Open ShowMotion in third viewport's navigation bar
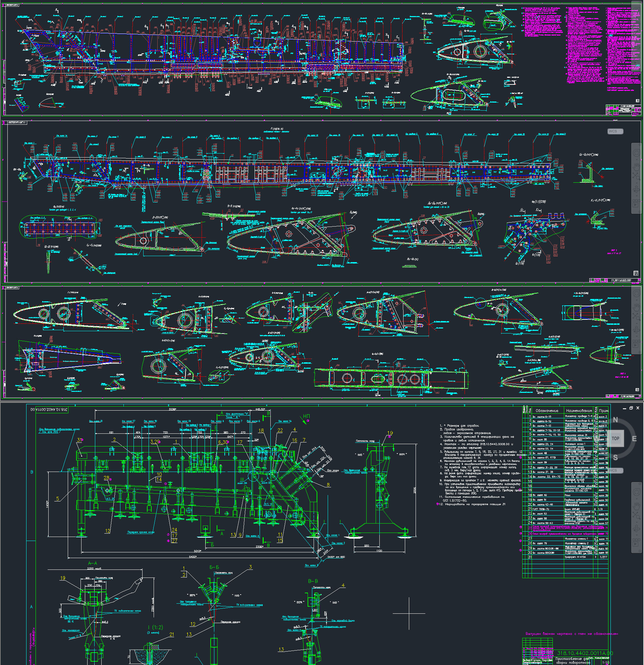644x665 pixels. click(x=636, y=344)
